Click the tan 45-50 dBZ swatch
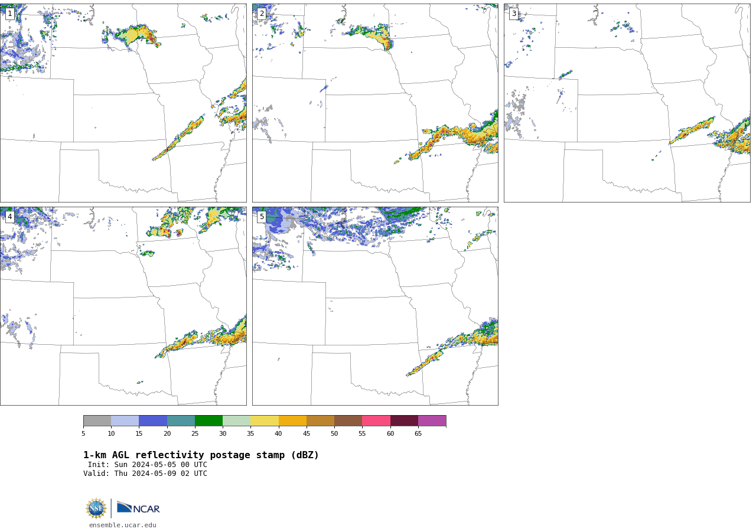Image resolution: width=756 pixels, height=532 pixels. 320,421
